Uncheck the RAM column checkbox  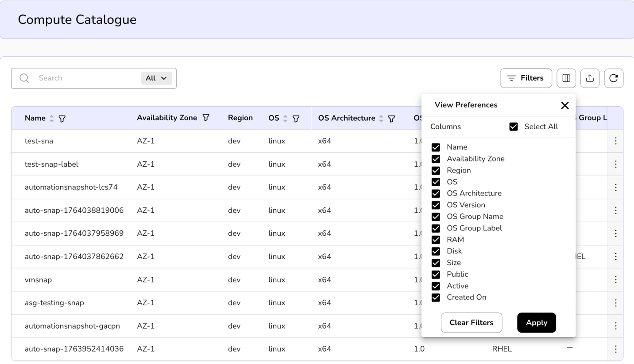point(436,240)
